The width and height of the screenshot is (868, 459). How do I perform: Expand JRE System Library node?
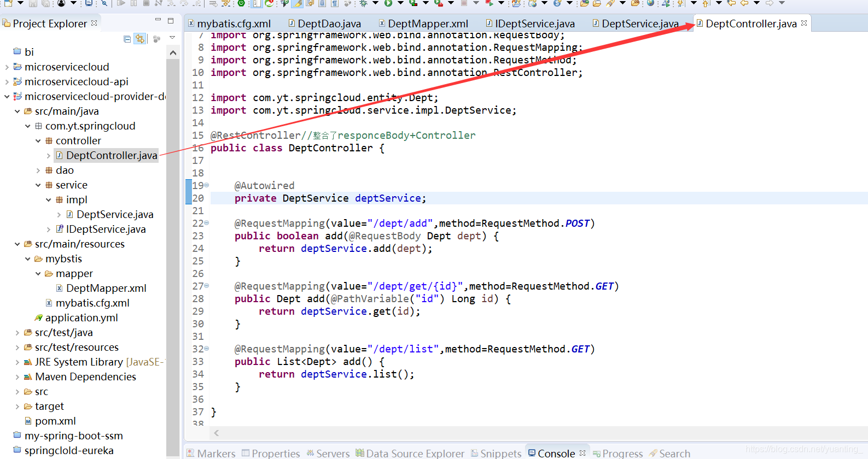click(17, 362)
